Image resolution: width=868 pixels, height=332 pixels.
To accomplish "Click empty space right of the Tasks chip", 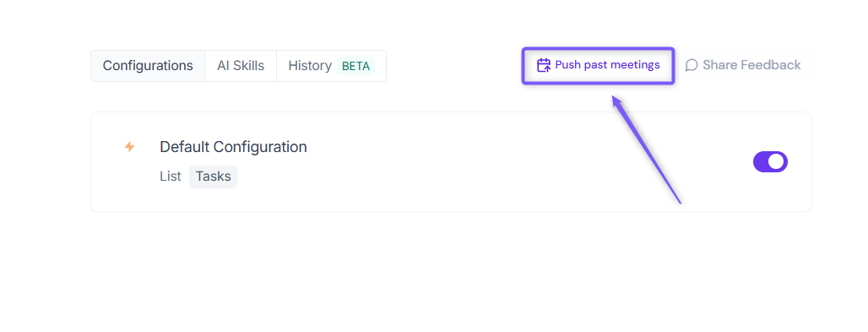I will coord(442,177).
